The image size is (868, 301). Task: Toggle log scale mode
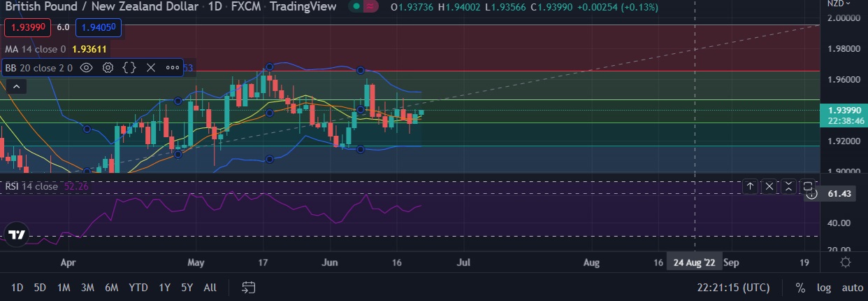824,288
